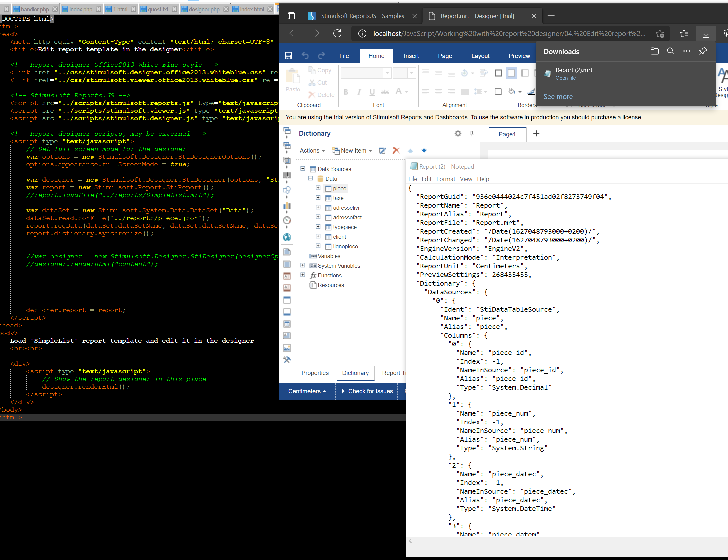728x560 pixels.
Task: Switch to the Preview ribbon tab
Action: click(519, 56)
